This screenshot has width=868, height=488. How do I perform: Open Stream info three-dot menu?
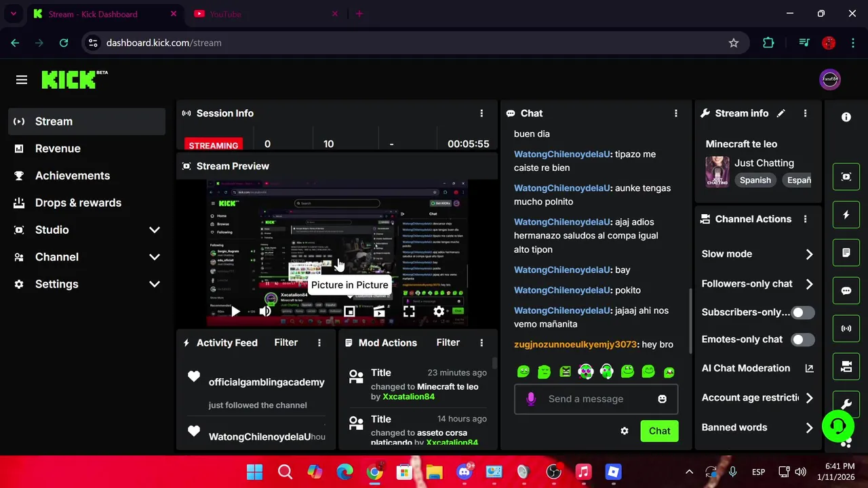(805, 113)
